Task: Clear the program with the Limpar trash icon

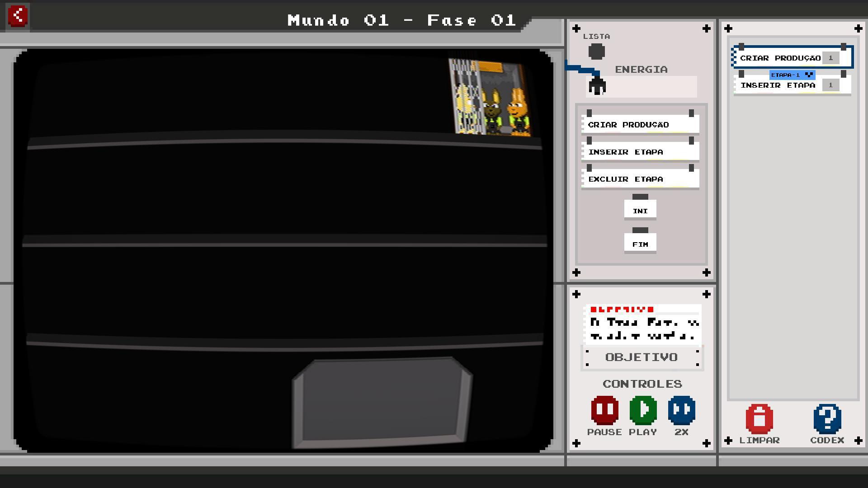Action: tap(759, 418)
